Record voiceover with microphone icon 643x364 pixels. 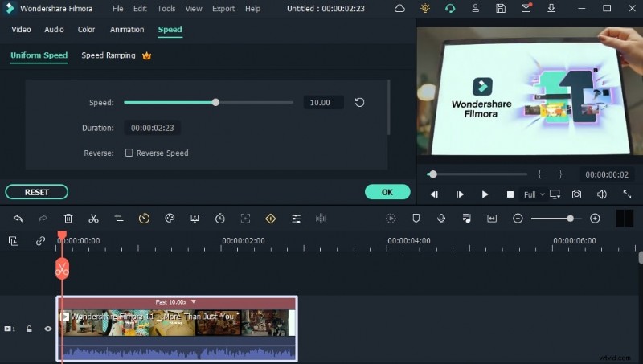point(441,219)
